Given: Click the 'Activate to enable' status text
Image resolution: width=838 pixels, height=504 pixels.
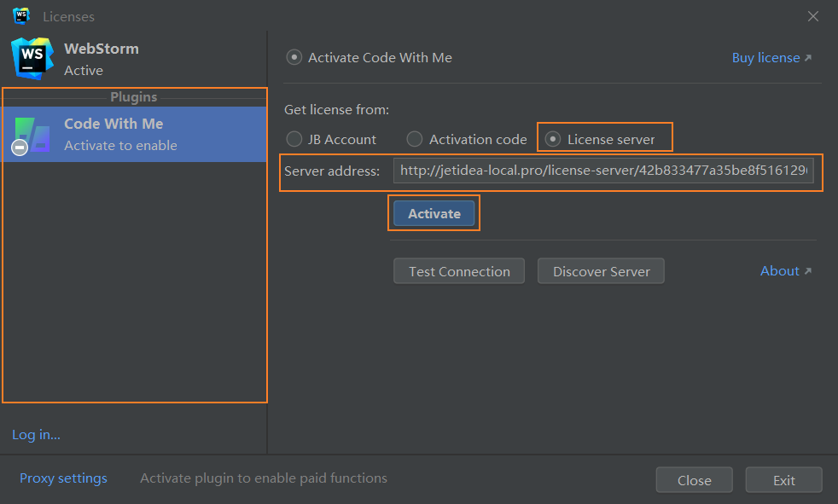Looking at the screenshot, I should (x=120, y=145).
